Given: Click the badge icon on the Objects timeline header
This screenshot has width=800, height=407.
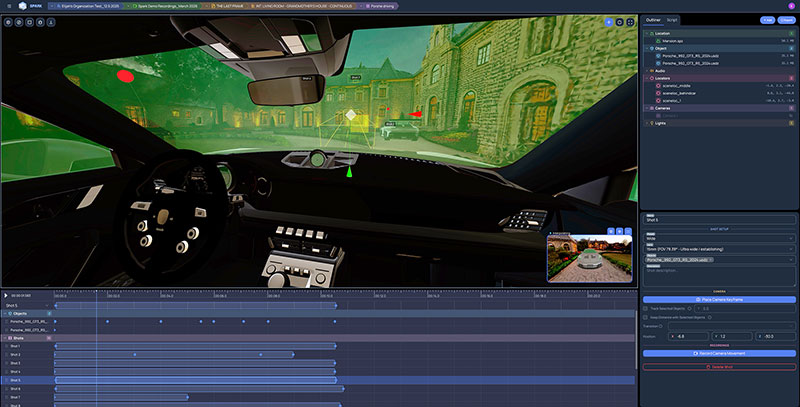Looking at the screenshot, I should (x=49, y=313).
